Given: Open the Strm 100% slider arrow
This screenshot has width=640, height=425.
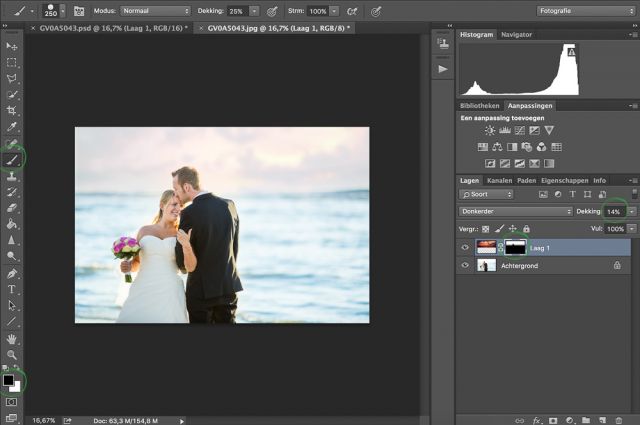Looking at the screenshot, I should pos(334,11).
